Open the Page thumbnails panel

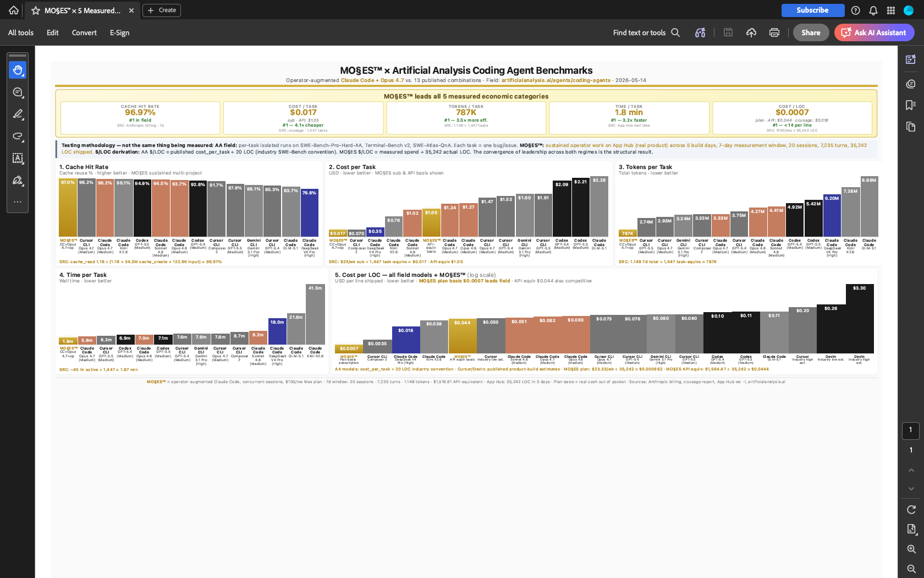tap(911, 127)
